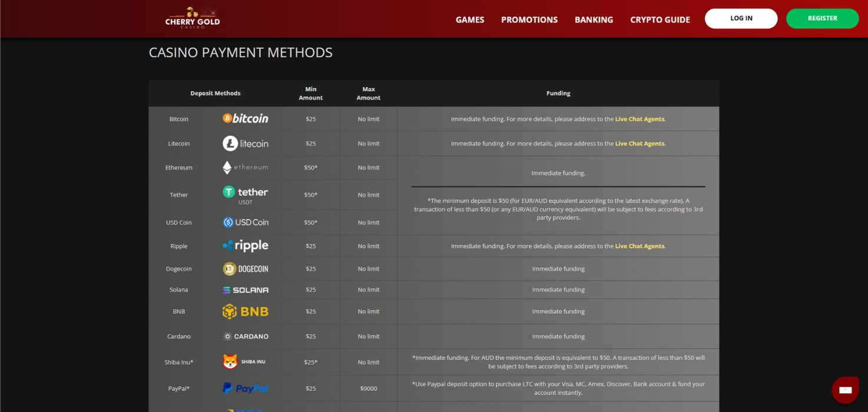868x412 pixels.
Task: Click Immediate funding text in BNB row
Action: [x=558, y=311]
